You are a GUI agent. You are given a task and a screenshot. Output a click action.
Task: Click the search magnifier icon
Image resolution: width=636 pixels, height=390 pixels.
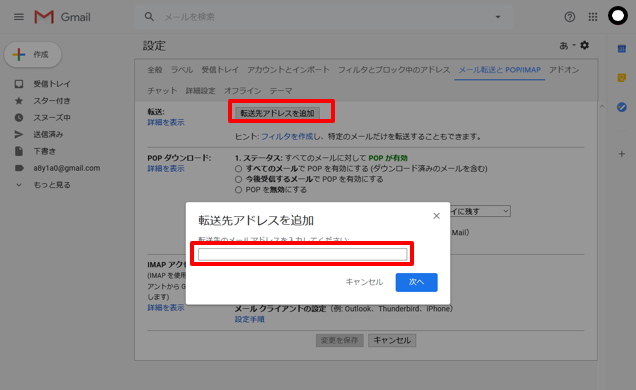click(x=149, y=17)
